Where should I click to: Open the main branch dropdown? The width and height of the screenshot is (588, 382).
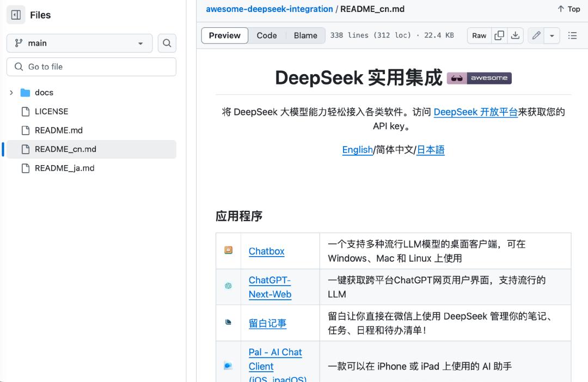79,43
